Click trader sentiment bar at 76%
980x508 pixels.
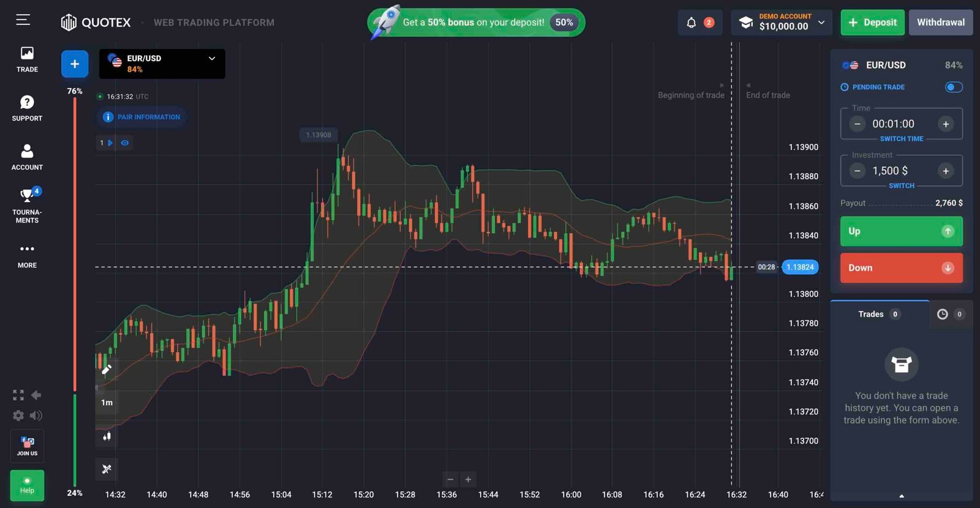[x=75, y=245]
